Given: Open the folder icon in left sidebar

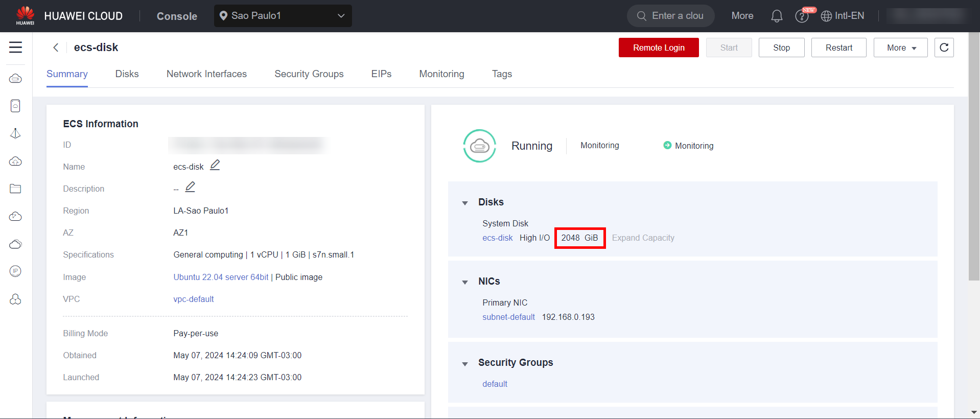Looking at the screenshot, I should pos(15,189).
